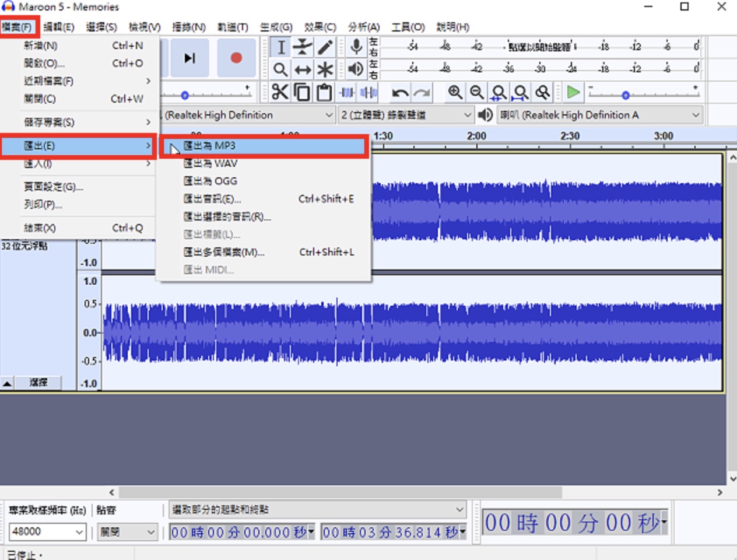The width and height of the screenshot is (737, 560).
Task: Click 頁面設定(G)... menu entry
Action: coord(79,187)
